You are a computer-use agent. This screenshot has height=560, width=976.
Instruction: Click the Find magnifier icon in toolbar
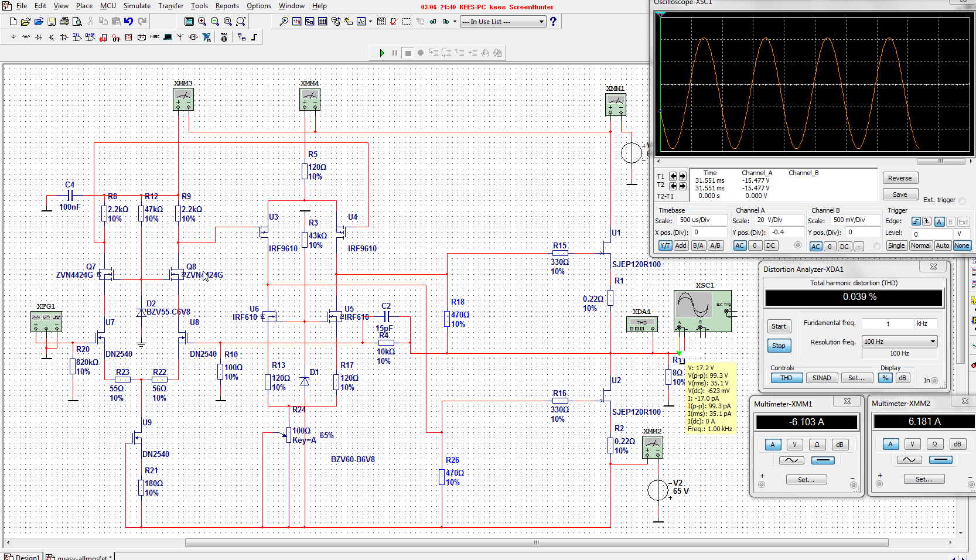pyautogui.click(x=284, y=22)
